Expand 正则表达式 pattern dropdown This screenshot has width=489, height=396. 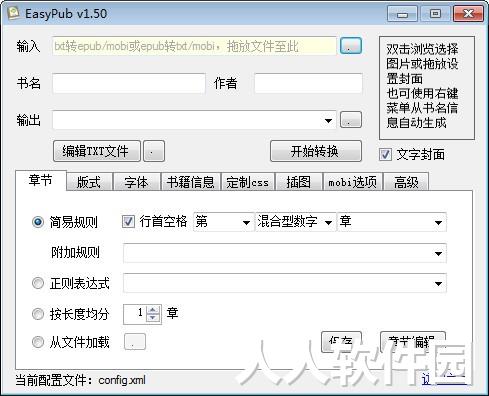(x=438, y=284)
